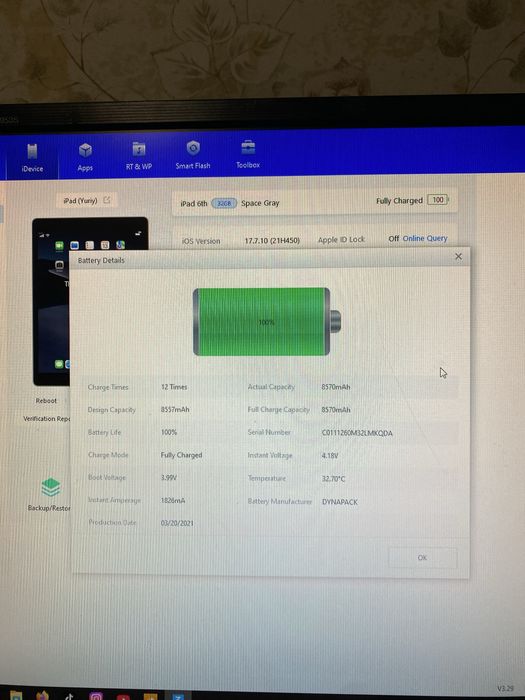Click the Actual Capacity 8570mAh value
This screenshot has height=700, width=525.
coord(336,387)
